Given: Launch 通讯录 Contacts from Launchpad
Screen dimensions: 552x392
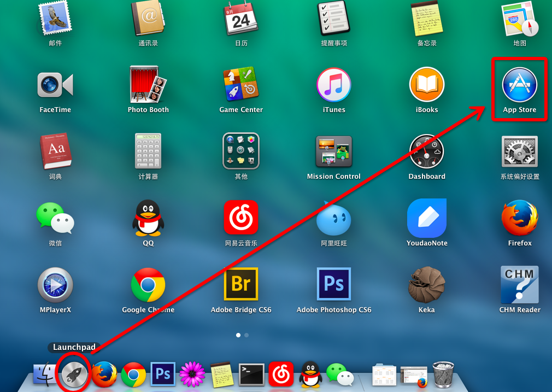Looking at the screenshot, I should pos(148,17).
